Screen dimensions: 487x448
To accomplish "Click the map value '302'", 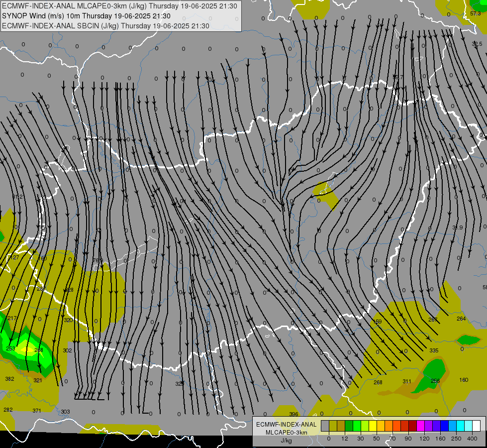I will click(67, 350).
